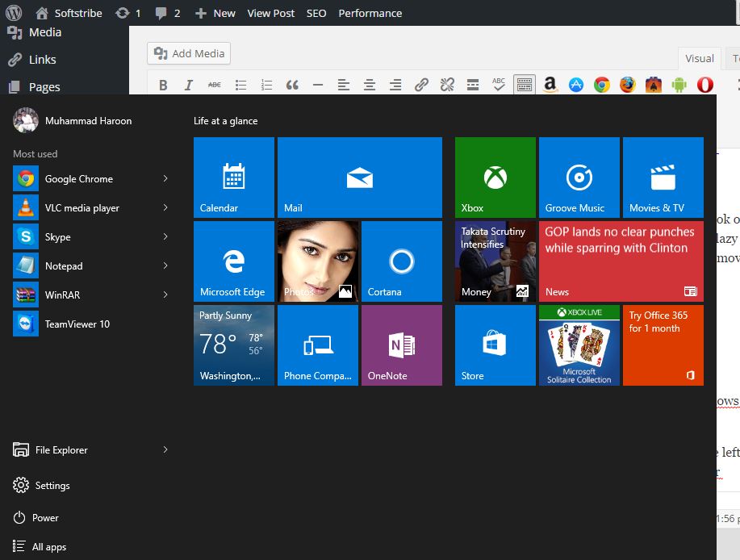Toggle bold formatting in the editor
This screenshot has width=740, height=560.
pos(163,85)
